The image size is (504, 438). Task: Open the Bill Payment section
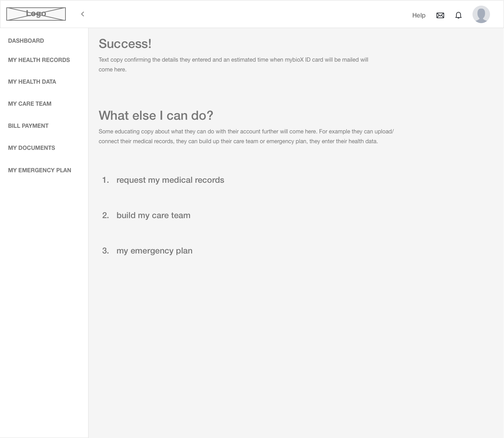pyautogui.click(x=28, y=126)
